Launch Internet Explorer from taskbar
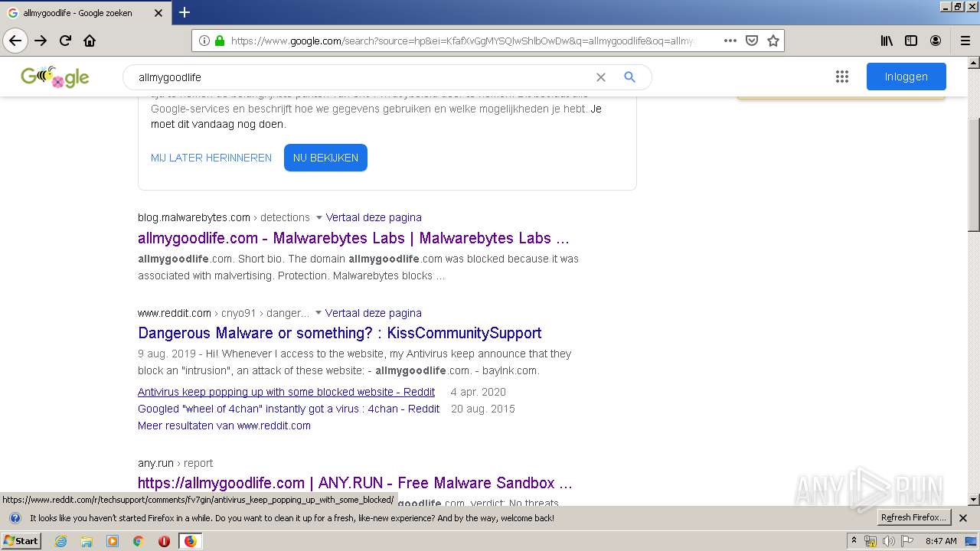The width and height of the screenshot is (980, 551). (60, 541)
